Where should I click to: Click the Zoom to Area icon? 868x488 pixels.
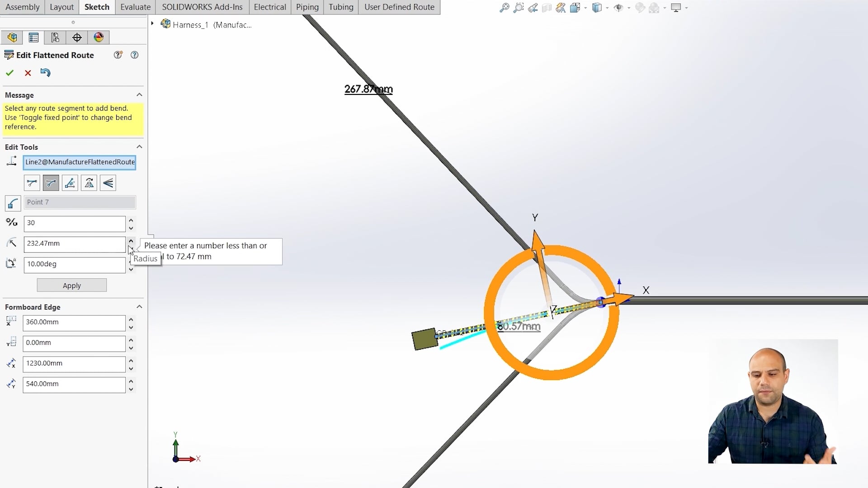[x=519, y=8]
